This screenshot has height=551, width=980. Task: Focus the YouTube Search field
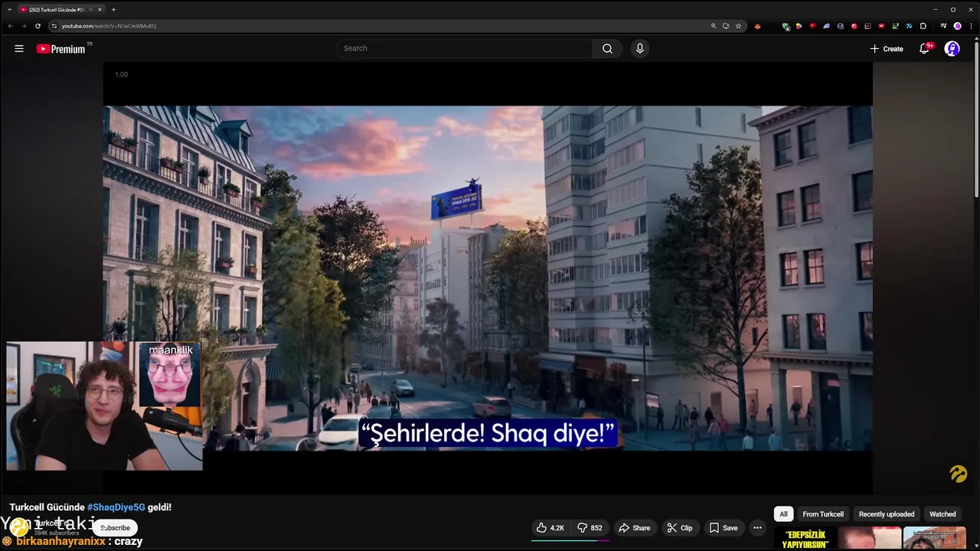pyautogui.click(x=464, y=48)
